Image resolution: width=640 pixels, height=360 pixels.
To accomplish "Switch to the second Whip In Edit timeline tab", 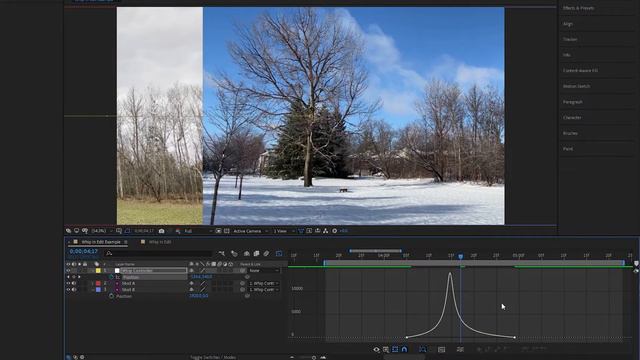I will (160, 242).
